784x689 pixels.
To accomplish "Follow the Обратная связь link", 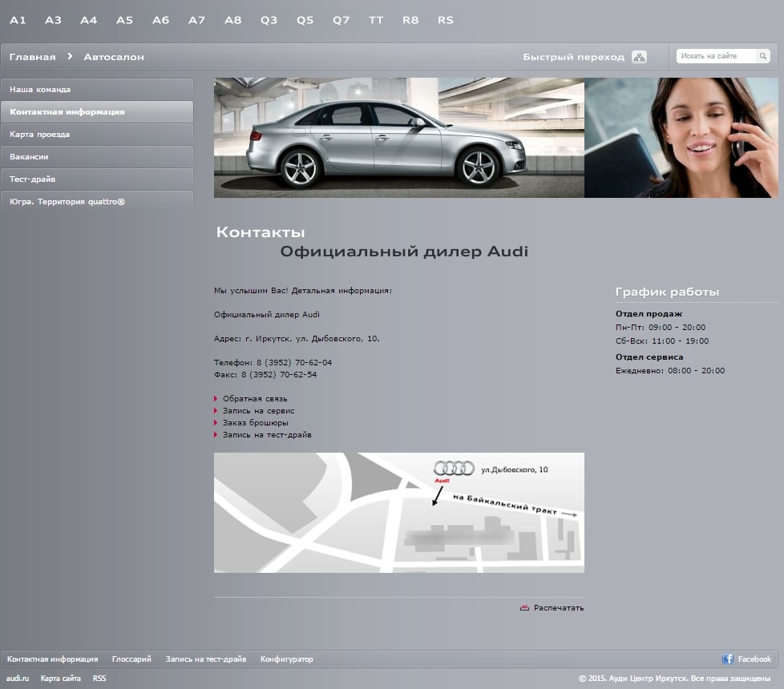I will 255,399.
